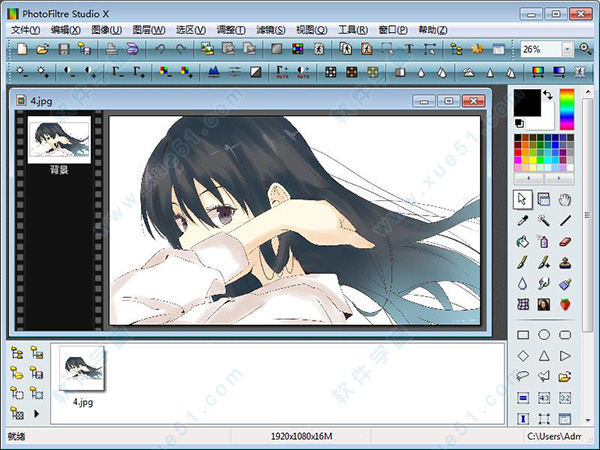Open the 编辑 (Edit) menu
The width and height of the screenshot is (600, 450).
tap(66, 30)
